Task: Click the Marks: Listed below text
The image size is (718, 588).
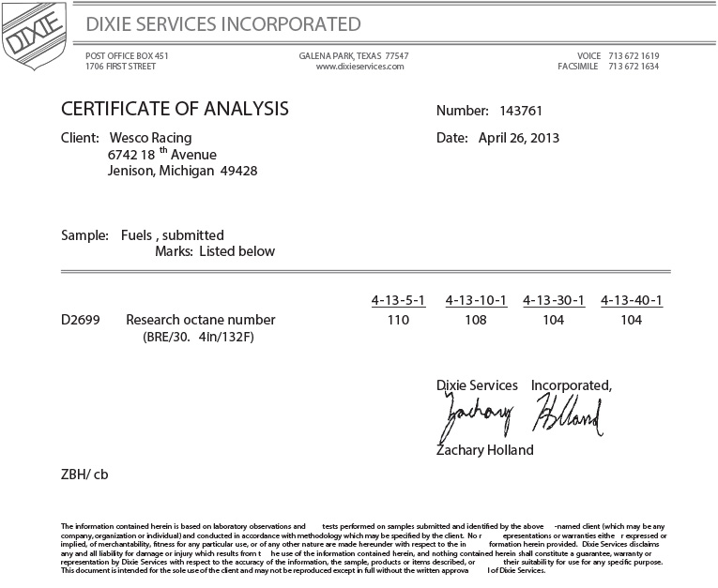Action: pos(215,251)
